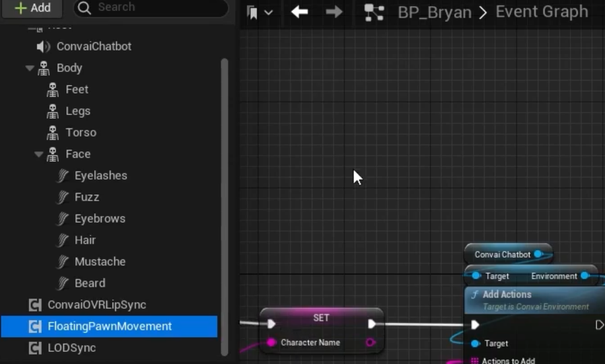Focus the components Search field
This screenshot has width=605, height=364.
[x=151, y=7]
